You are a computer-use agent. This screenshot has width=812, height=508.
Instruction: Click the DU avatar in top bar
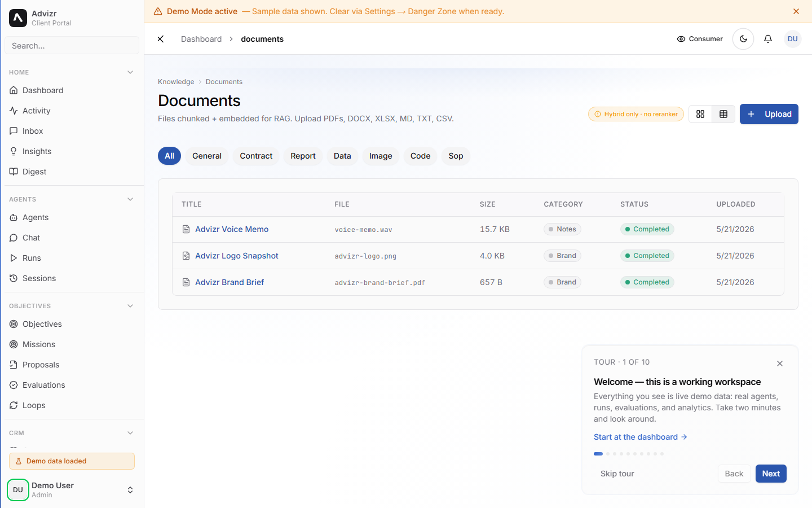[x=793, y=39]
